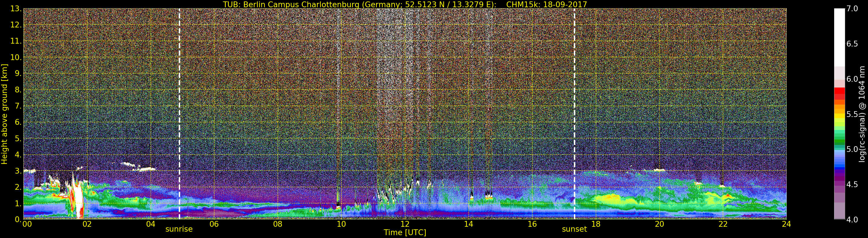The image size is (868, 238).
Task: Click the '6.0' colorbar tick label
Action: coord(852,79)
